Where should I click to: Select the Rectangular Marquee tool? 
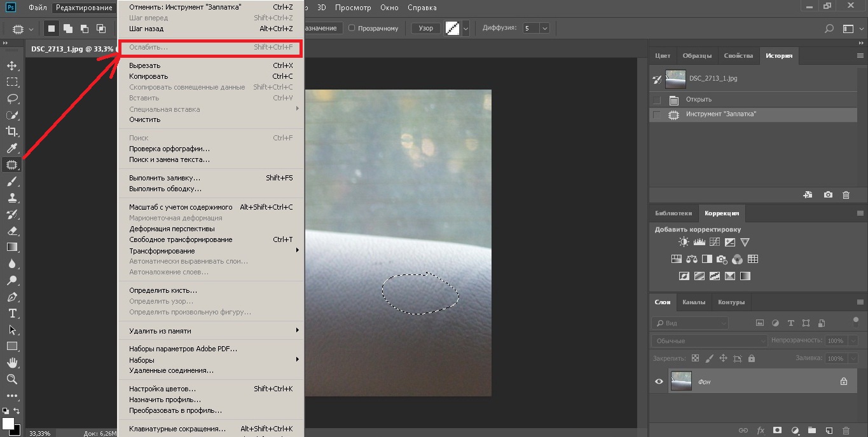click(x=12, y=82)
